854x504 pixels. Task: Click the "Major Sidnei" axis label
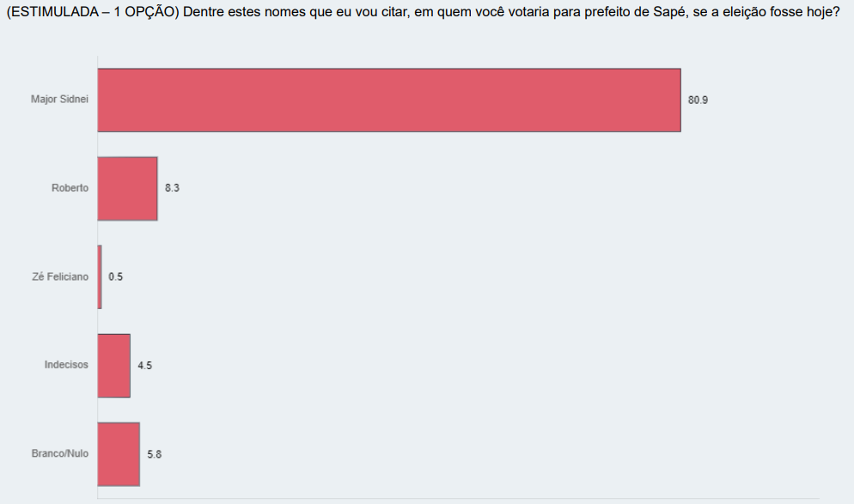(59, 100)
